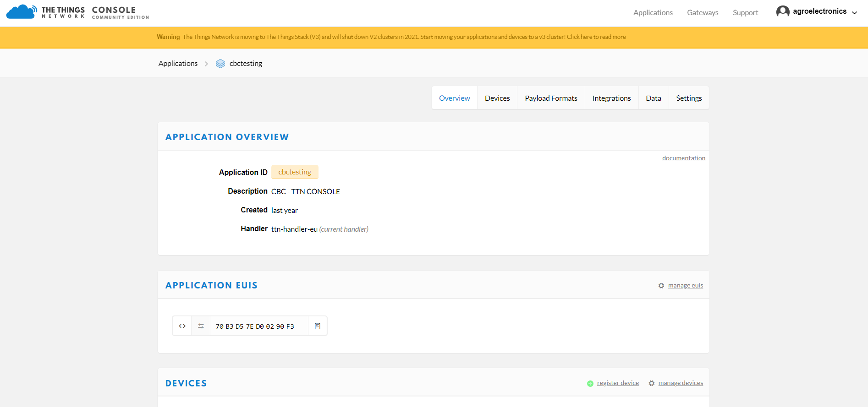Click the manage devices gear icon
The image size is (868, 407).
[x=652, y=383]
